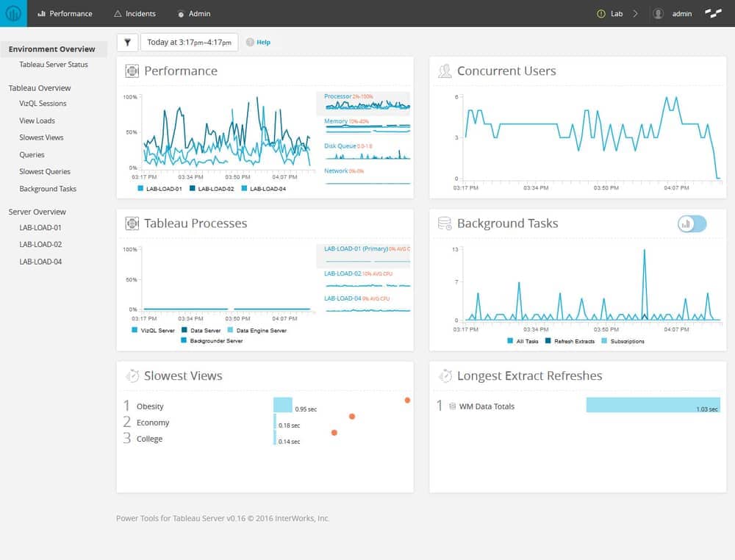Go to Queries page
The image size is (735, 560).
(32, 154)
